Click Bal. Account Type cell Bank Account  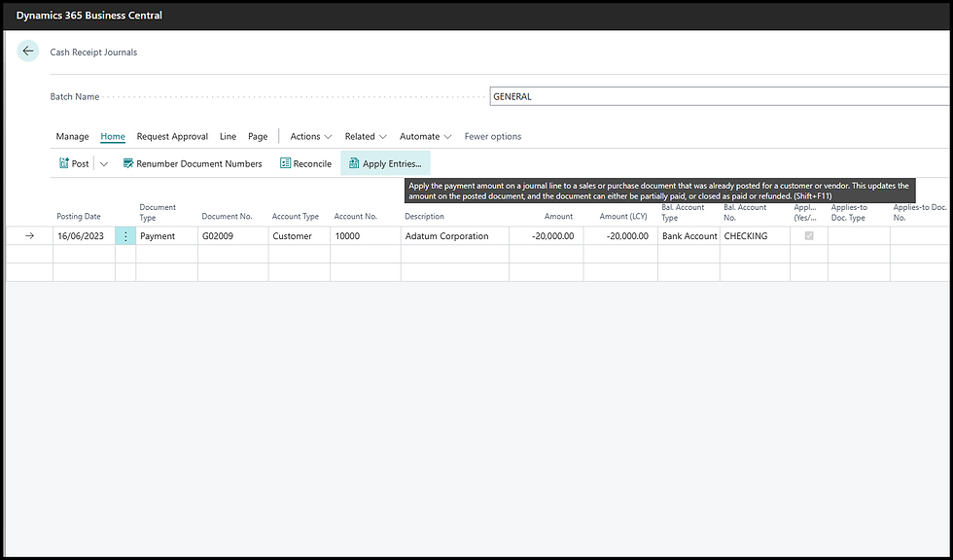pyautogui.click(x=688, y=236)
